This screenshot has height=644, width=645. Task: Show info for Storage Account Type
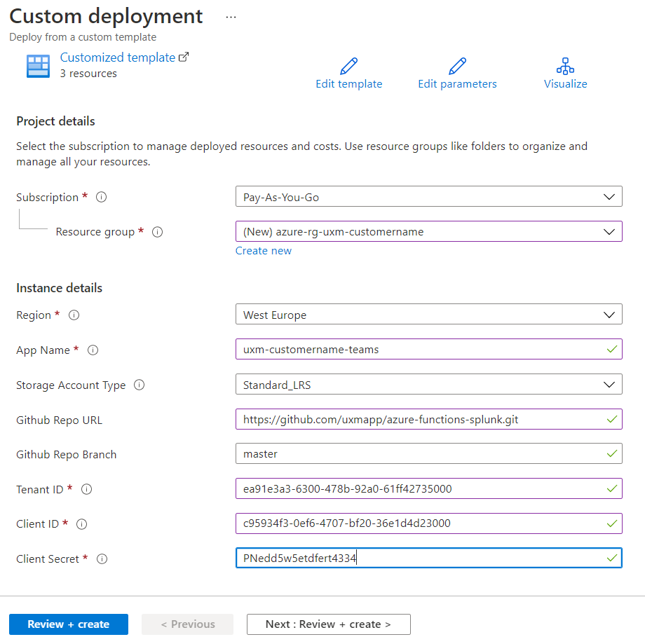coord(139,385)
